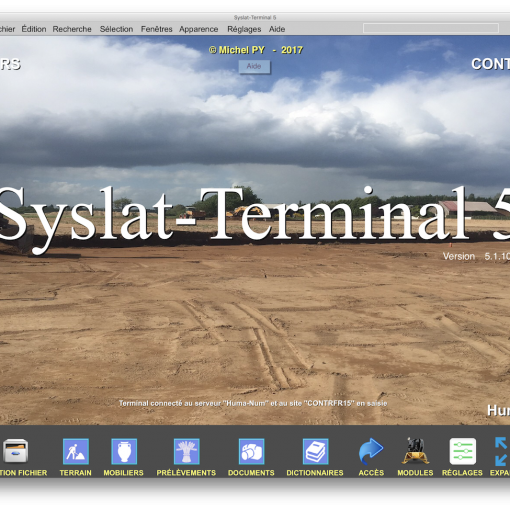Click the Aide button under the copyright text
The height and width of the screenshot is (510, 510).
(254, 66)
